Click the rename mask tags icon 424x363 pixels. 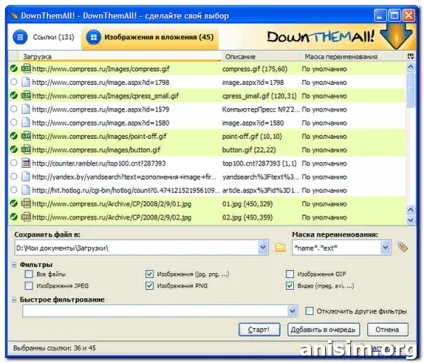point(403,247)
